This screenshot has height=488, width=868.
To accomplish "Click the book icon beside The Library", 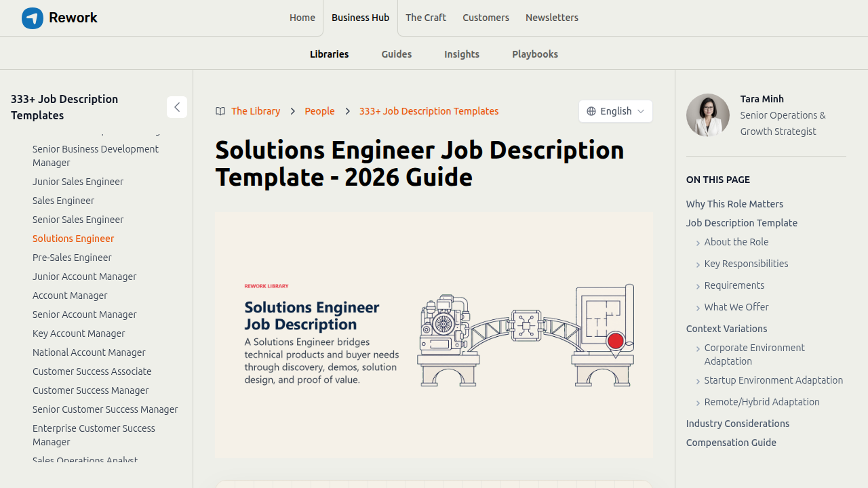I will (x=220, y=111).
